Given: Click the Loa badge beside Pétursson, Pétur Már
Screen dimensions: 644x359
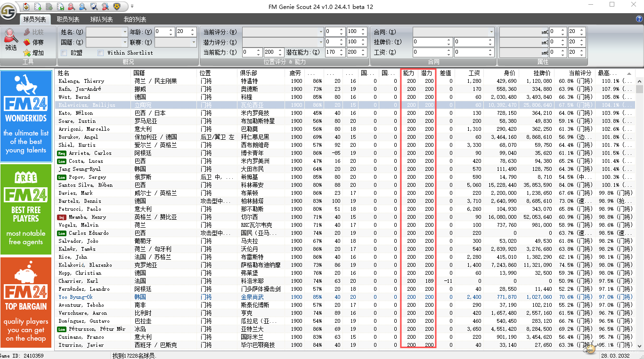Looking at the screenshot, I should [x=62, y=329].
